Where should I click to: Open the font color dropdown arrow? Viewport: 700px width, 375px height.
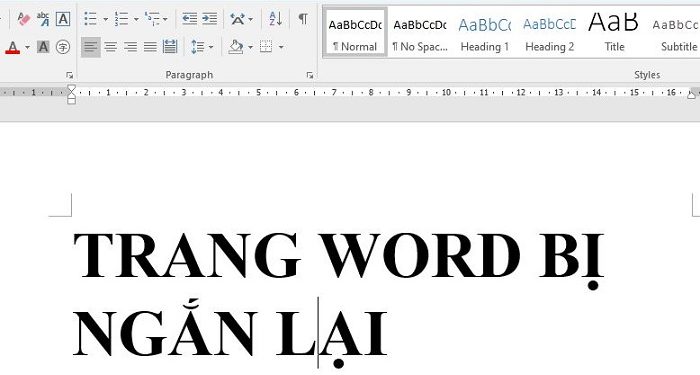[x=27, y=47]
